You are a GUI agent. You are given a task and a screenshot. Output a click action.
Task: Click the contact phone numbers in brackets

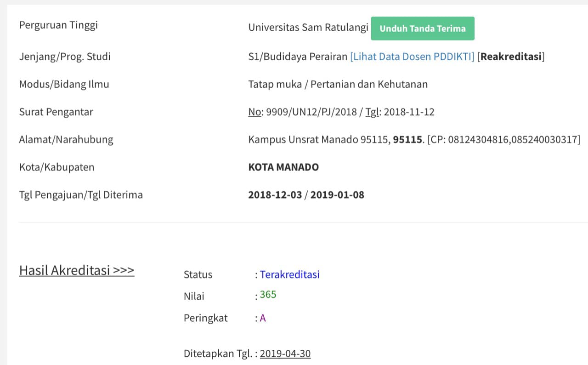click(x=504, y=140)
